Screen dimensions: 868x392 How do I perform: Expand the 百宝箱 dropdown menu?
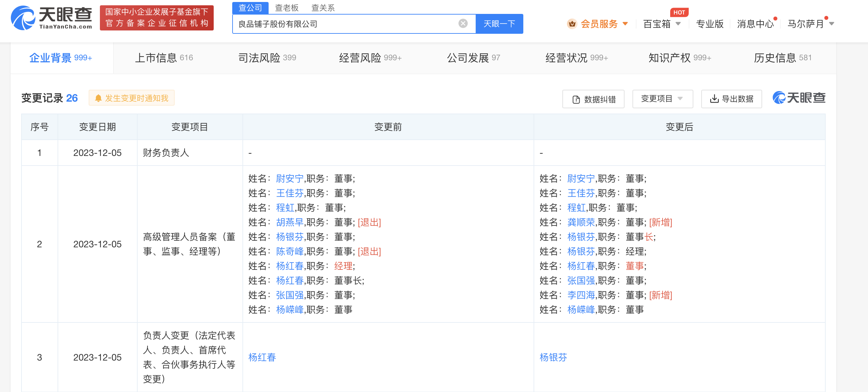pyautogui.click(x=678, y=24)
